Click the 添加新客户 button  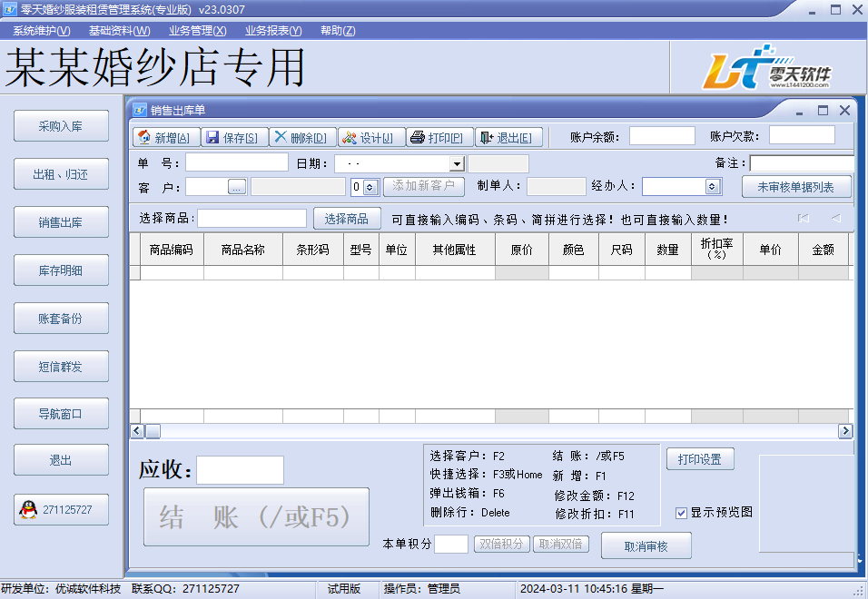click(423, 186)
